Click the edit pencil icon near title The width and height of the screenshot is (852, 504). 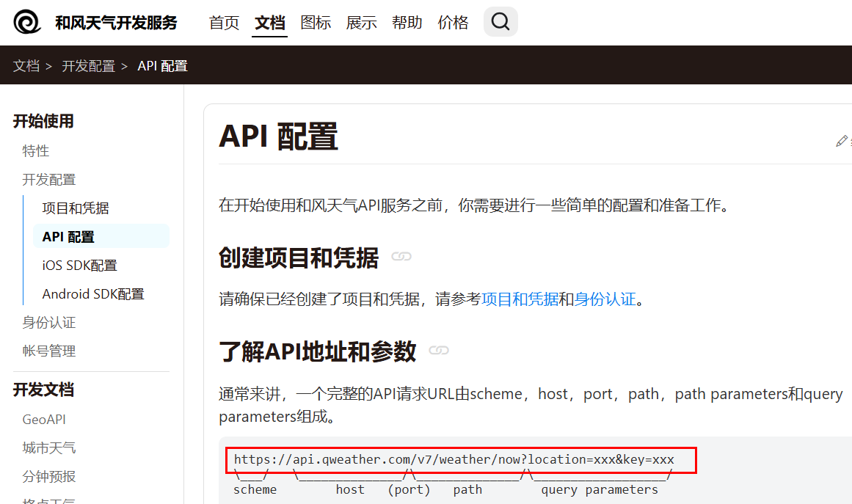pyautogui.click(x=842, y=141)
